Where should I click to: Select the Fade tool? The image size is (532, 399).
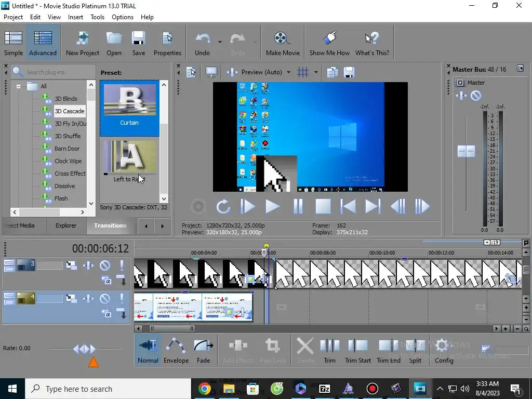pos(203,350)
